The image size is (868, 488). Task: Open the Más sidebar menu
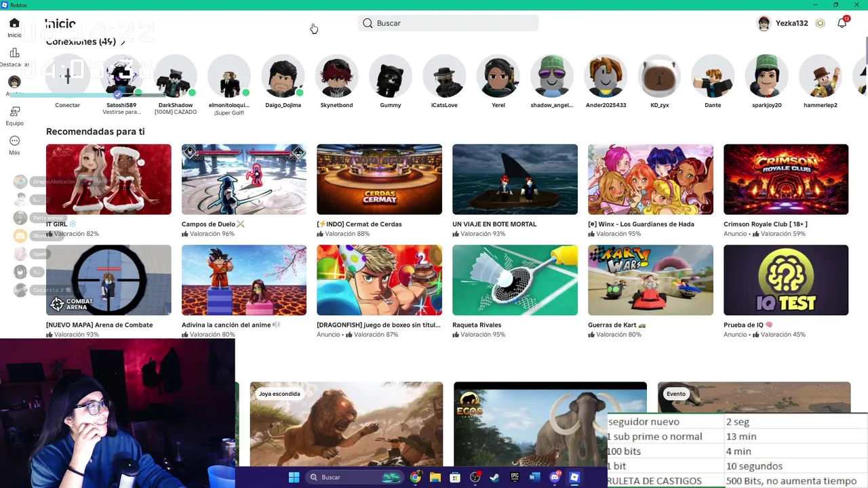(x=14, y=141)
